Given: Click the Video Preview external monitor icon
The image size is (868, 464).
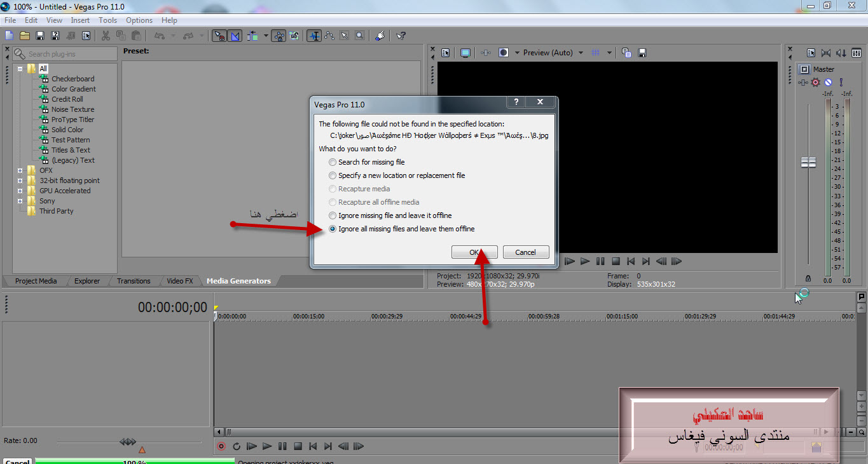Looking at the screenshot, I should point(465,53).
